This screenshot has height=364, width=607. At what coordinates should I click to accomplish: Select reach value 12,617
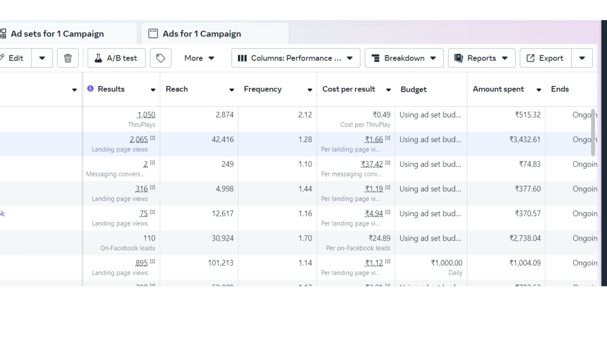(x=223, y=214)
